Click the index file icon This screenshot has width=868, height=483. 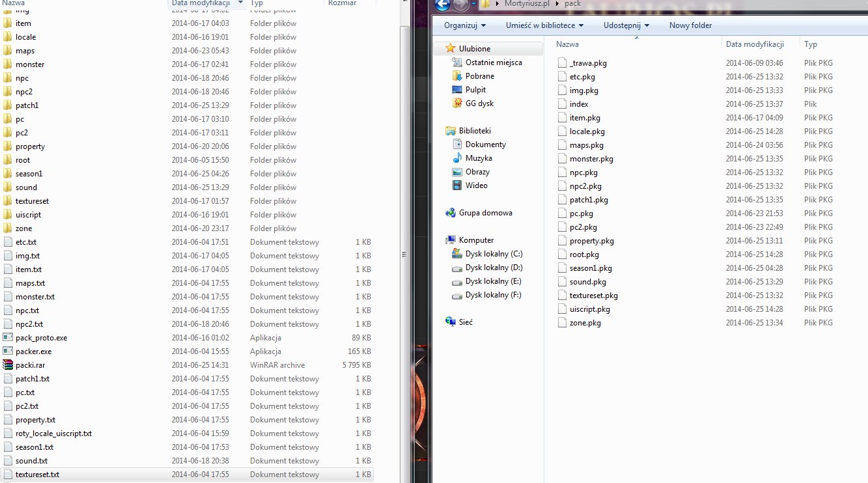563,104
